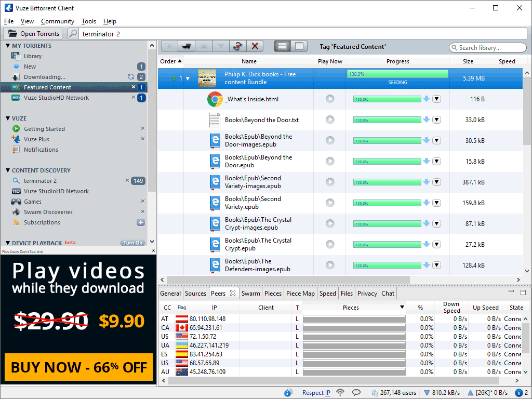Switch to the large row library view

pos(282,46)
